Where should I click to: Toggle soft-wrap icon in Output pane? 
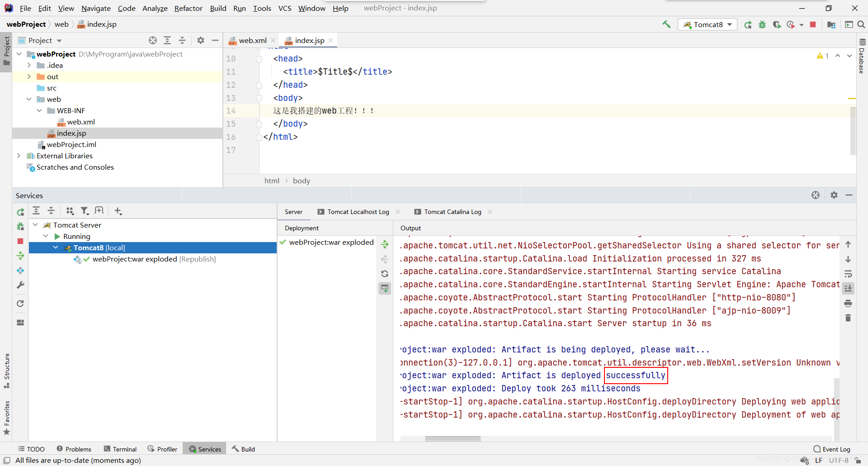coord(848,274)
